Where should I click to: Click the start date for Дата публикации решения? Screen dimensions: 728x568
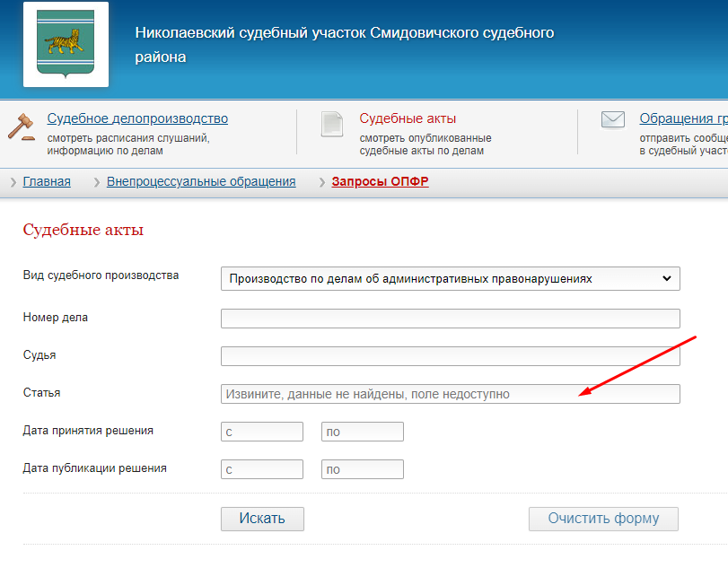[261, 469]
